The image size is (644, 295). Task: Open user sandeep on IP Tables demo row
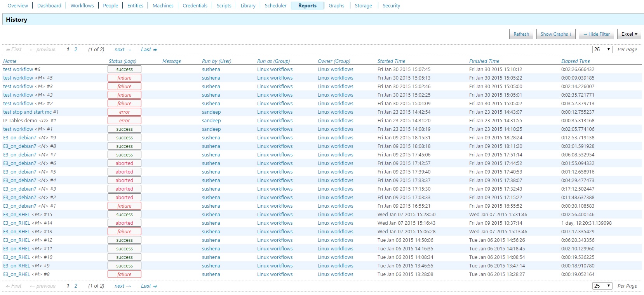[211, 120]
